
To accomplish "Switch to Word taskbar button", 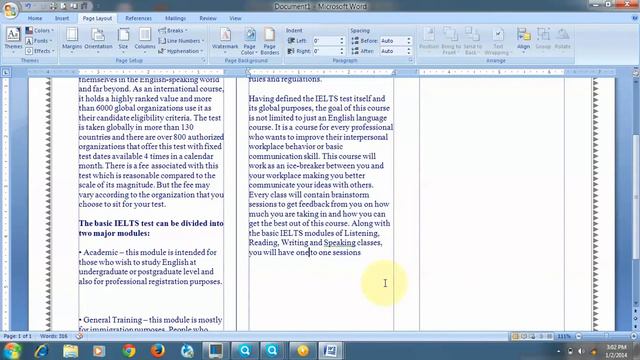I will [x=330, y=351].
